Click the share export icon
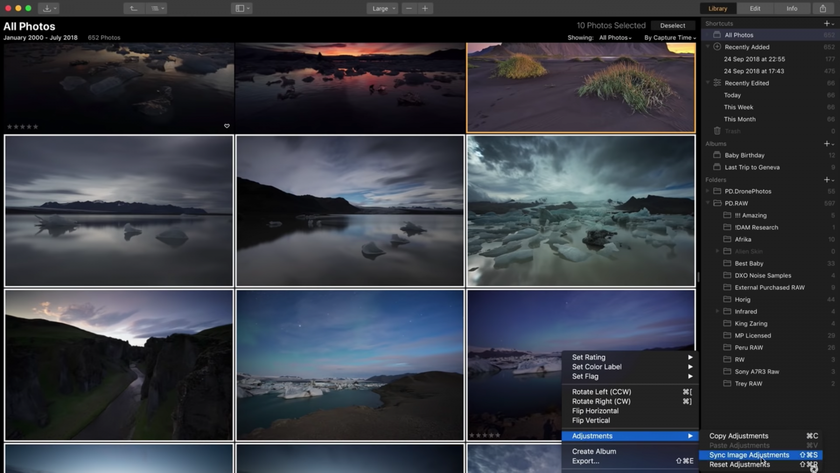The height and width of the screenshot is (473, 840). click(823, 8)
